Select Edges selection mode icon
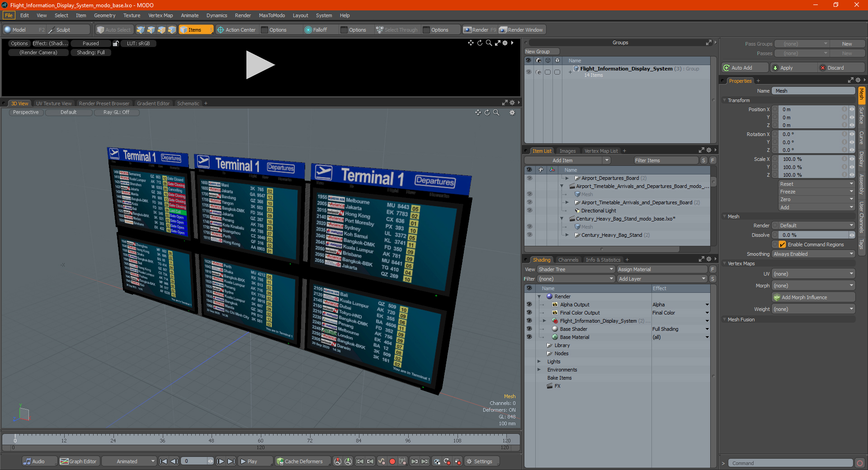This screenshot has width=868, height=470. (x=151, y=30)
